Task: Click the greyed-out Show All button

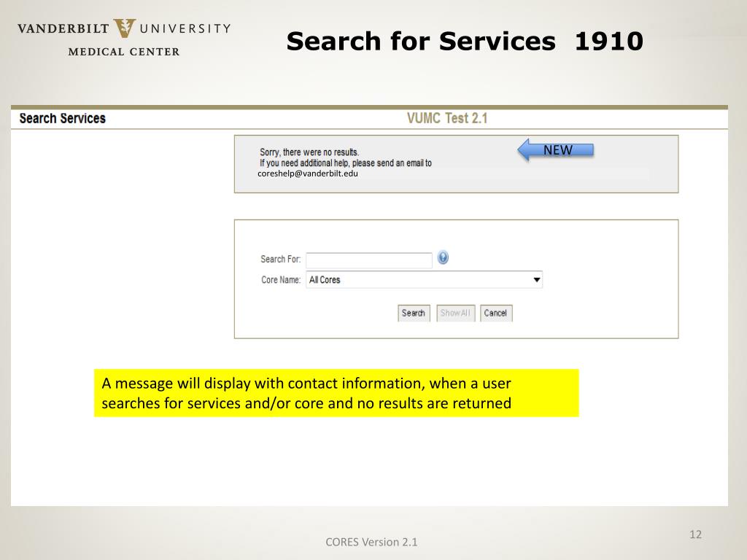Action: (x=455, y=313)
